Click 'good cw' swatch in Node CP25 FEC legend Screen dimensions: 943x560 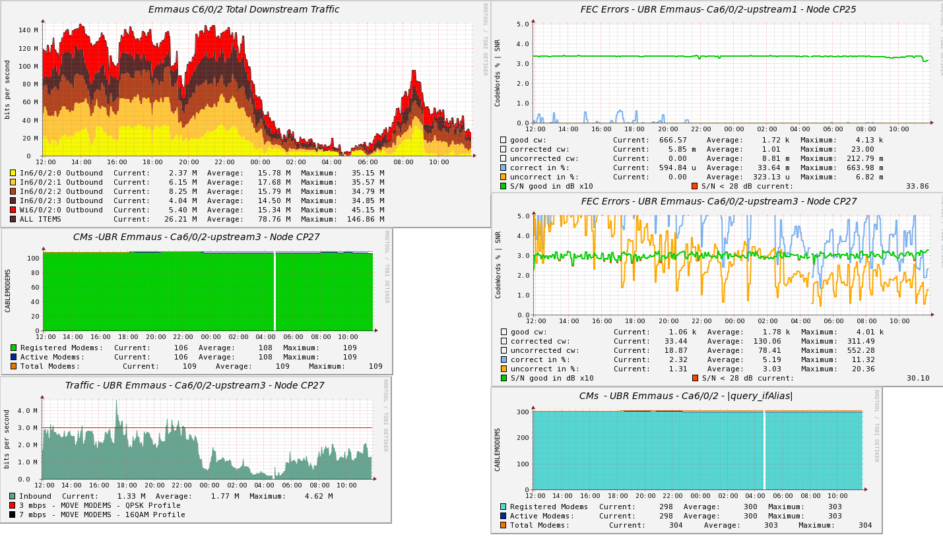tap(503, 140)
